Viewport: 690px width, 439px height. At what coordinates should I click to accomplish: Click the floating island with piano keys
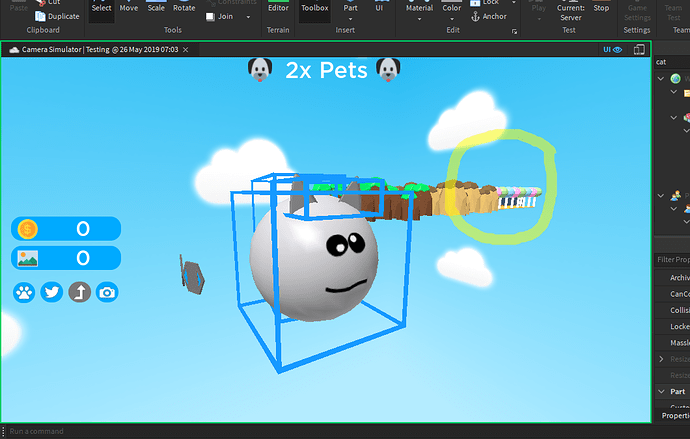point(517,199)
